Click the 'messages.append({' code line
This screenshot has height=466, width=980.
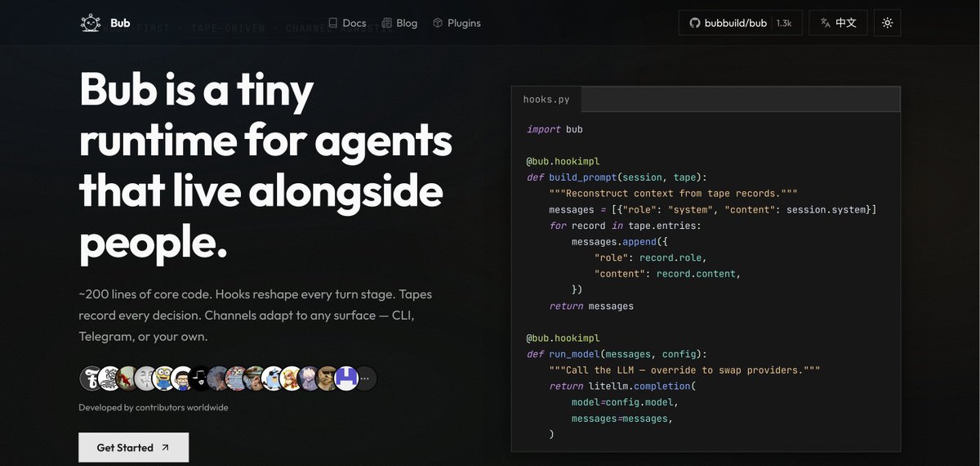click(x=619, y=241)
